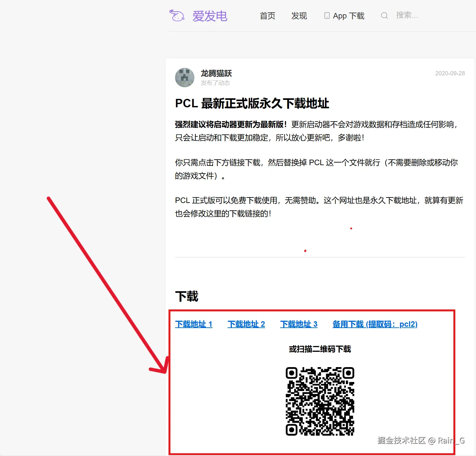Open the 发现 navigation item
The image size is (476, 456).
point(299,16)
